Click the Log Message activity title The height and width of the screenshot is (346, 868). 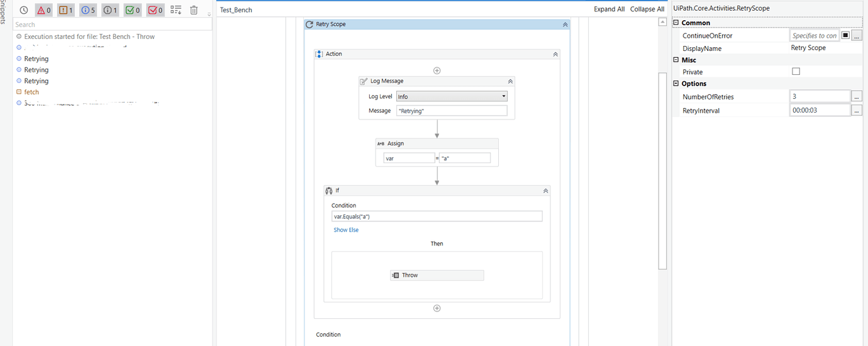(387, 81)
